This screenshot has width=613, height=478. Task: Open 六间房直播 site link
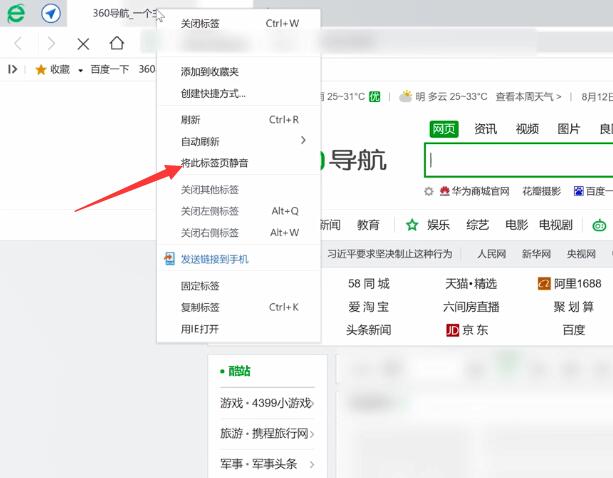click(x=471, y=307)
